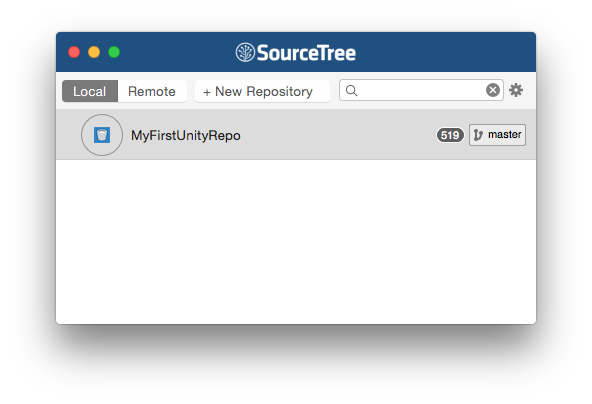Open the New Repository dropdown

click(262, 91)
